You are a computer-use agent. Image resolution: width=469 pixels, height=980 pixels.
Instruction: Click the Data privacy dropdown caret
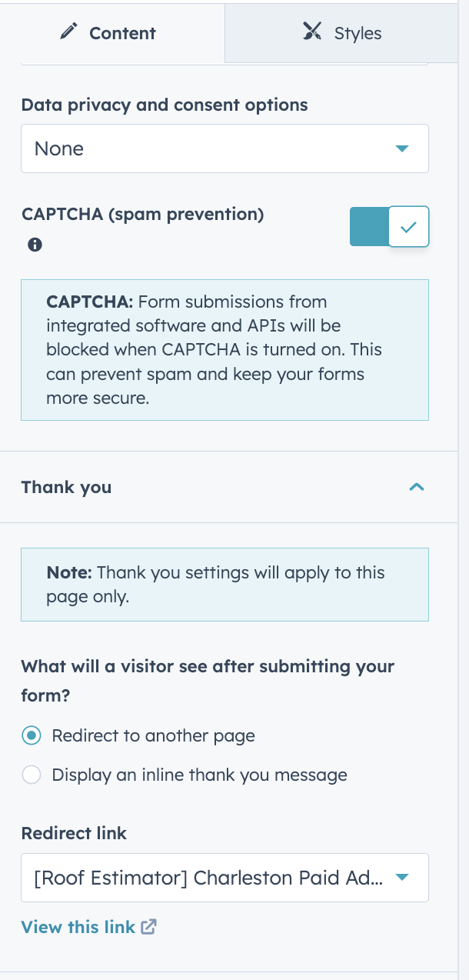tap(401, 148)
